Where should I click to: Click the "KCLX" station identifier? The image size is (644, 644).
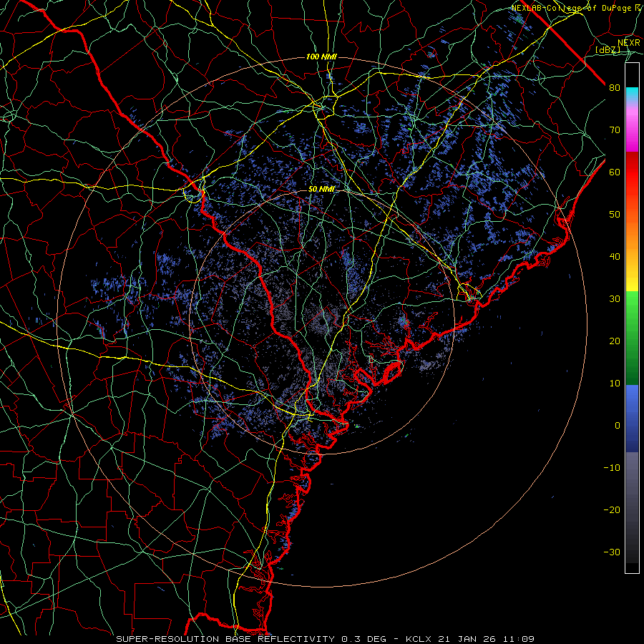click(x=419, y=639)
